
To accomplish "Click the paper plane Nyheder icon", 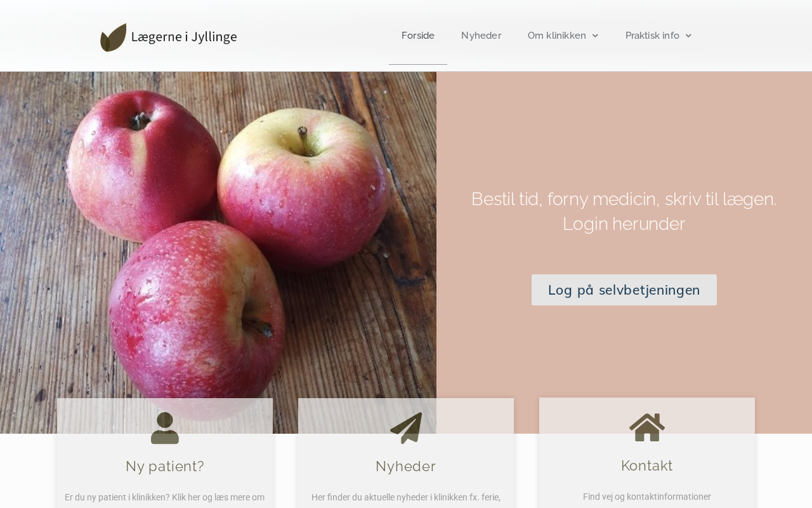I will click(406, 428).
